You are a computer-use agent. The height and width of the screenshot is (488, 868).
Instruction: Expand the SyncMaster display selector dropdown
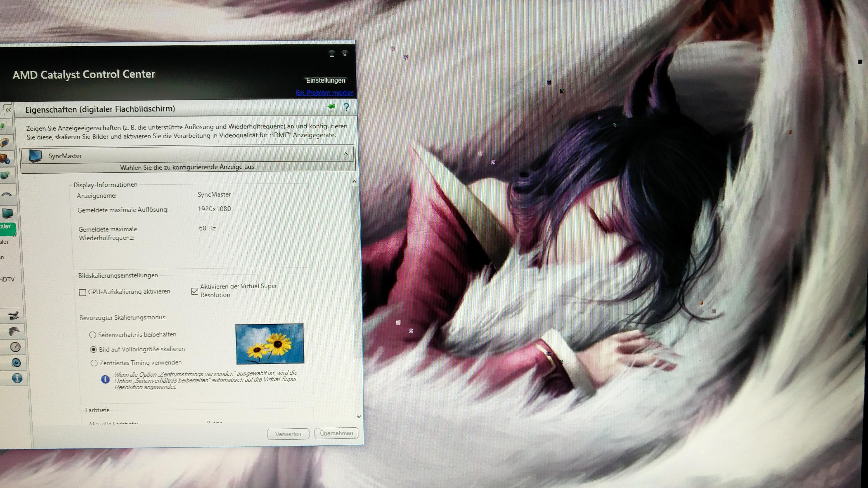pyautogui.click(x=346, y=154)
